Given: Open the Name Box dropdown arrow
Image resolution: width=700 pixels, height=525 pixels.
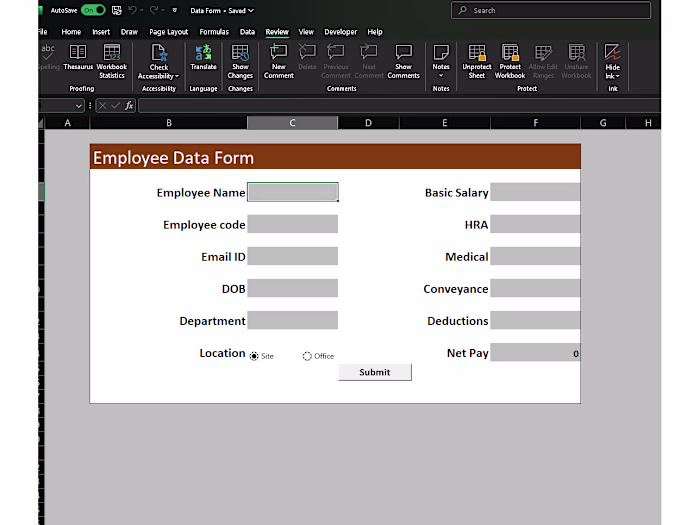Looking at the screenshot, I should [x=79, y=106].
